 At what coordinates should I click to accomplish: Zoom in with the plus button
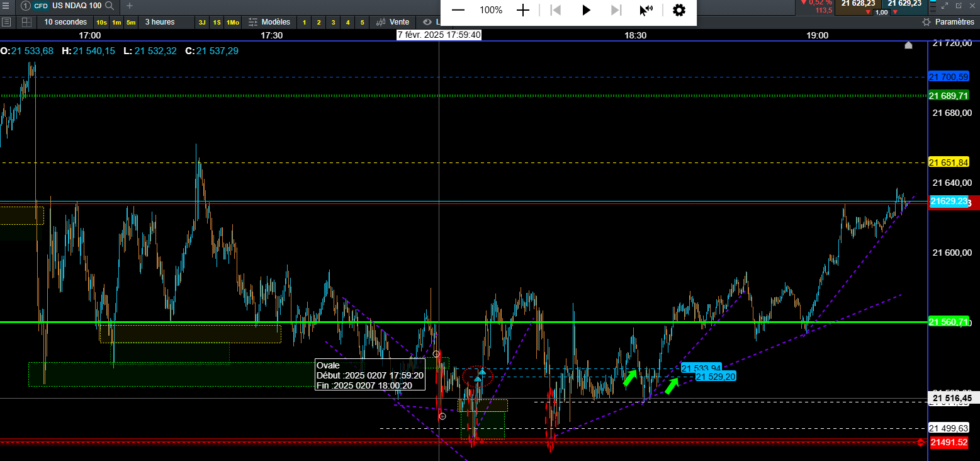coord(523,10)
